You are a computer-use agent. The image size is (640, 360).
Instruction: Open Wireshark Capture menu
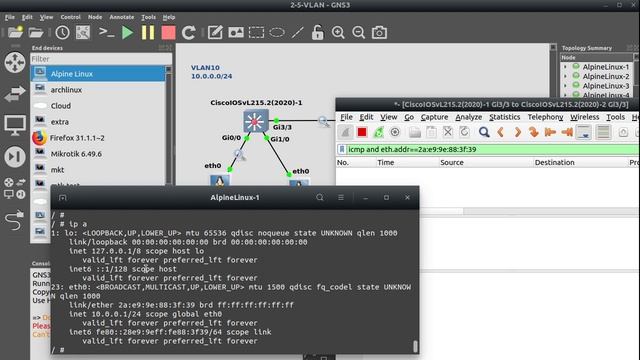click(x=434, y=117)
